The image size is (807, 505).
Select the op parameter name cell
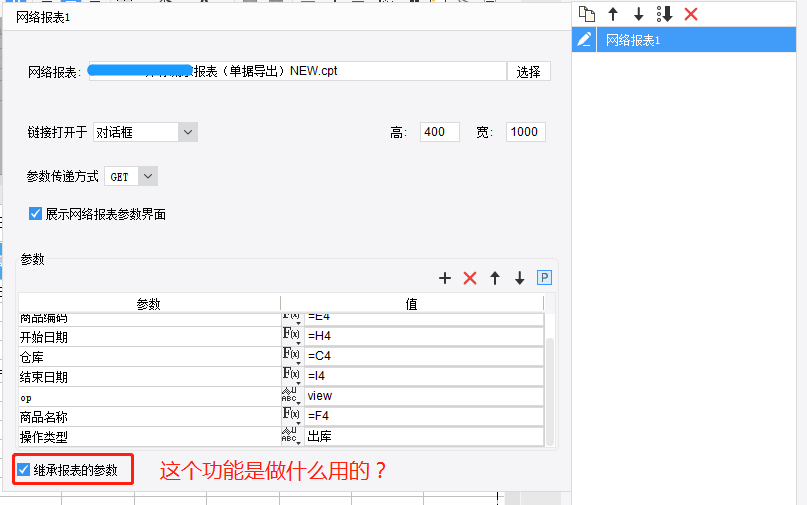150,397
